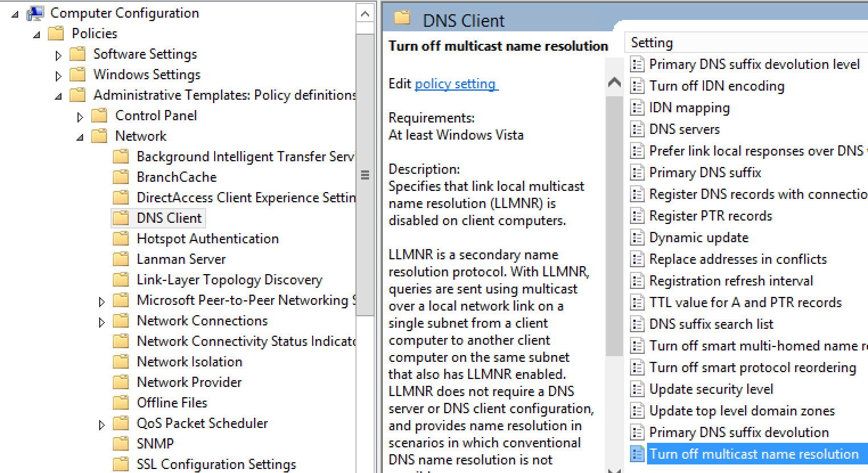Click the policy icon beside IDN mapping
The width and height of the screenshot is (868, 473).
pyautogui.click(x=637, y=108)
